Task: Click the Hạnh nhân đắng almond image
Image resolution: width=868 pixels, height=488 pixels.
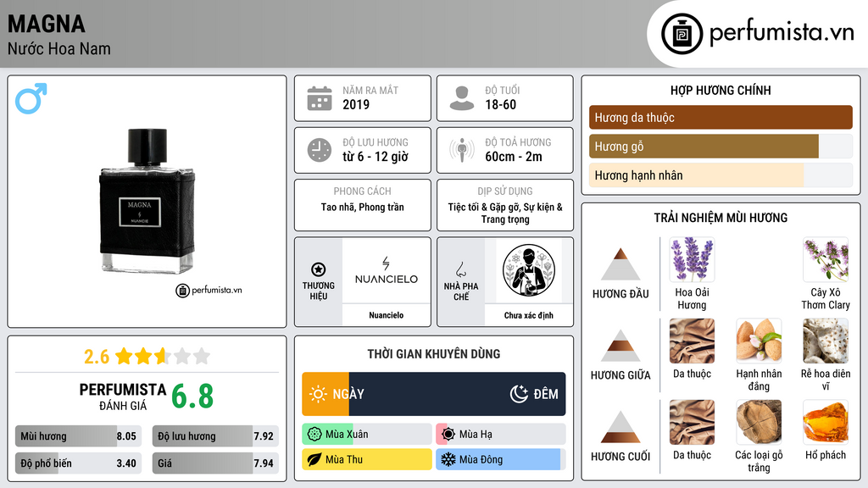Action: tap(759, 341)
